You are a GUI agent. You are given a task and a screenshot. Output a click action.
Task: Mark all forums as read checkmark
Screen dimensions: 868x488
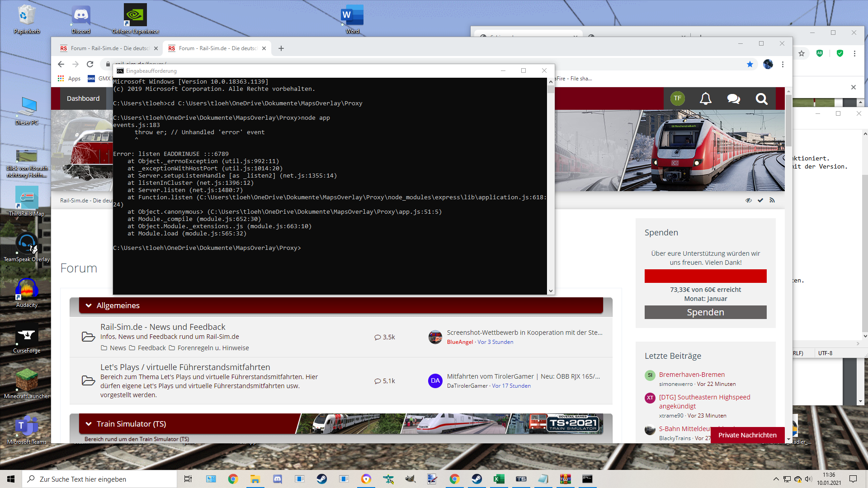click(760, 200)
